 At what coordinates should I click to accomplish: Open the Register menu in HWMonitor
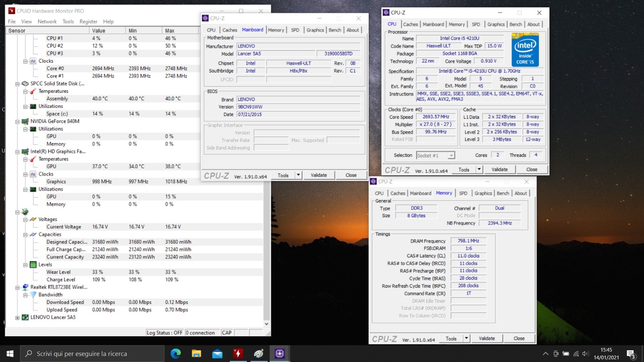[89, 22]
